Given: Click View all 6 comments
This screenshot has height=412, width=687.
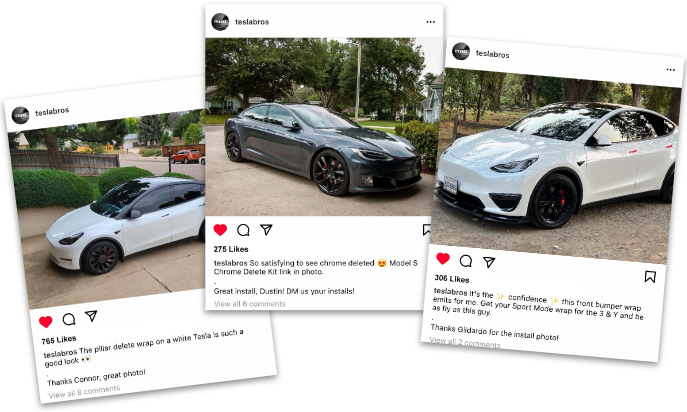Looking at the screenshot, I should (249, 304).
